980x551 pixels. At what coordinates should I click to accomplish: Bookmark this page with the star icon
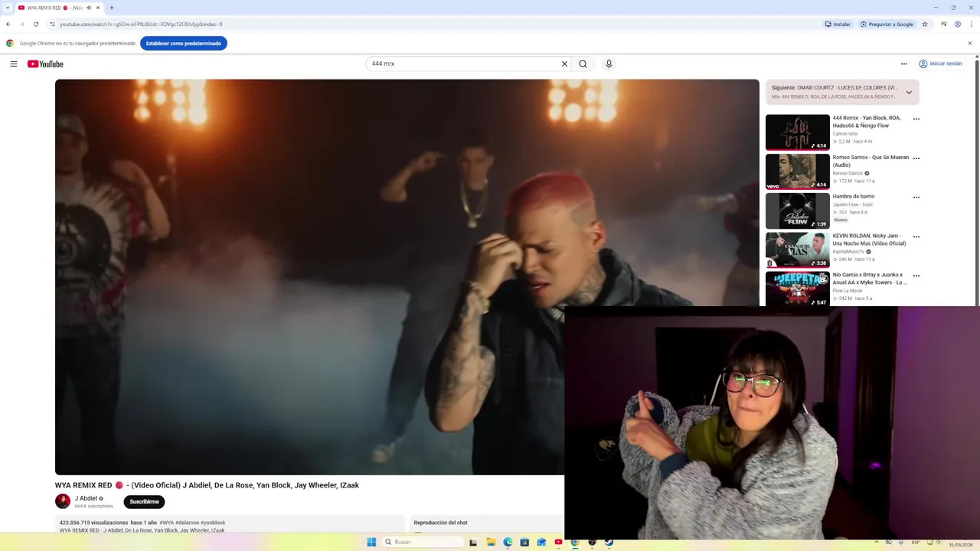925,24
